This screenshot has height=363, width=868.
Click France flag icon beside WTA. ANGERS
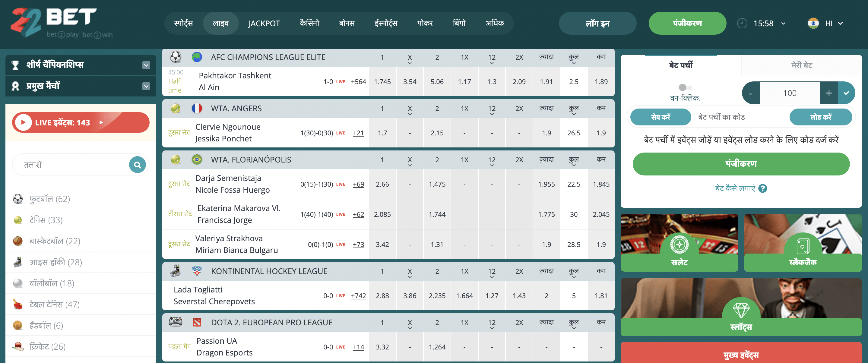[197, 108]
